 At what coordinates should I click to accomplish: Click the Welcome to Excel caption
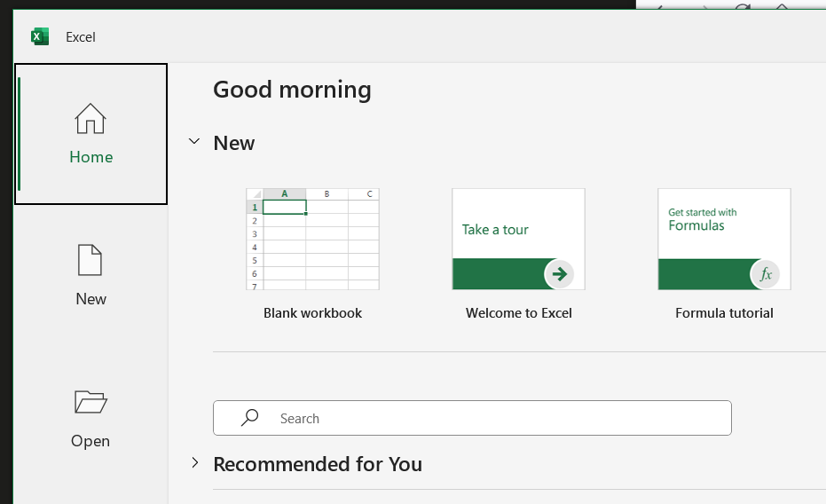[x=518, y=313]
